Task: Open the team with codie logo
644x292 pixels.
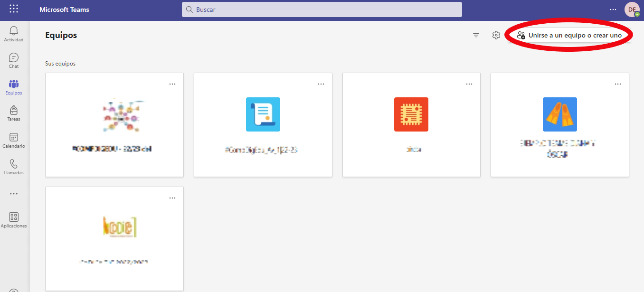Action: 114,239
